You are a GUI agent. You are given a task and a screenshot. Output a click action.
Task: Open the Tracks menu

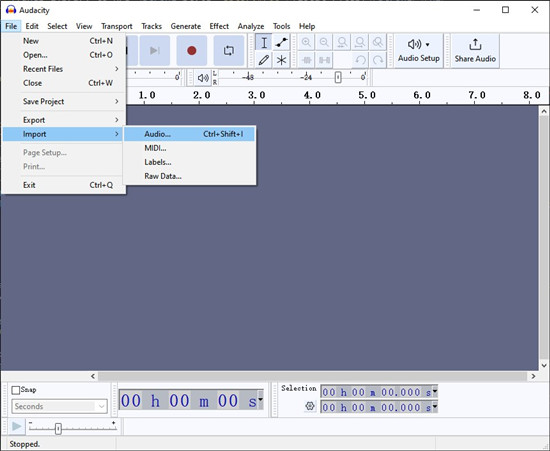tap(152, 26)
